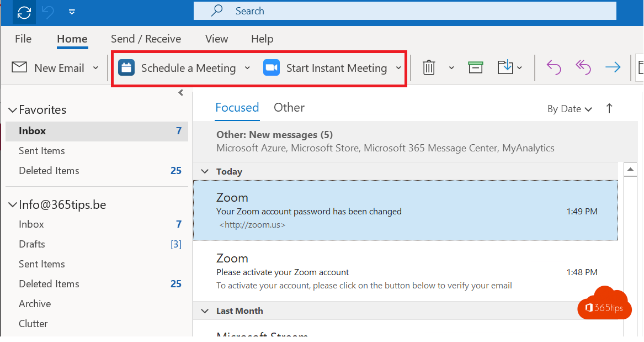Archive the selected message
Screen dimensions: 644x342
tap(475, 67)
